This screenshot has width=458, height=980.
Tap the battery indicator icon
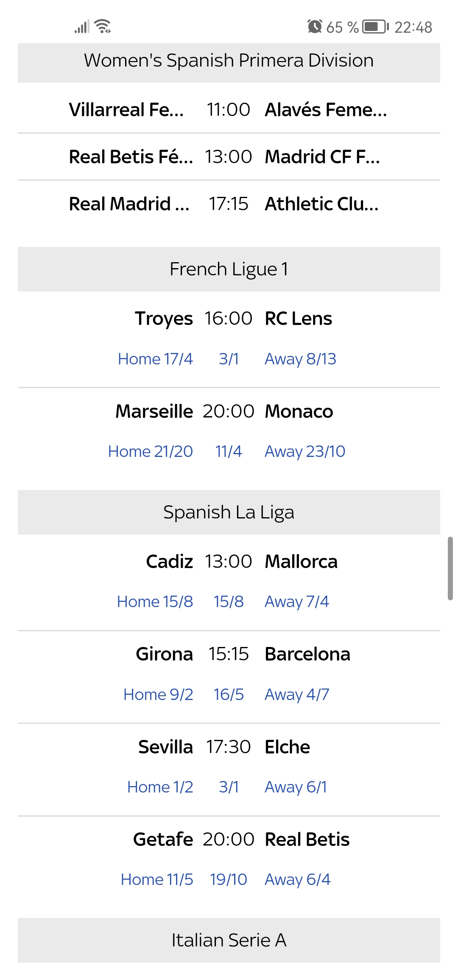[x=376, y=27]
